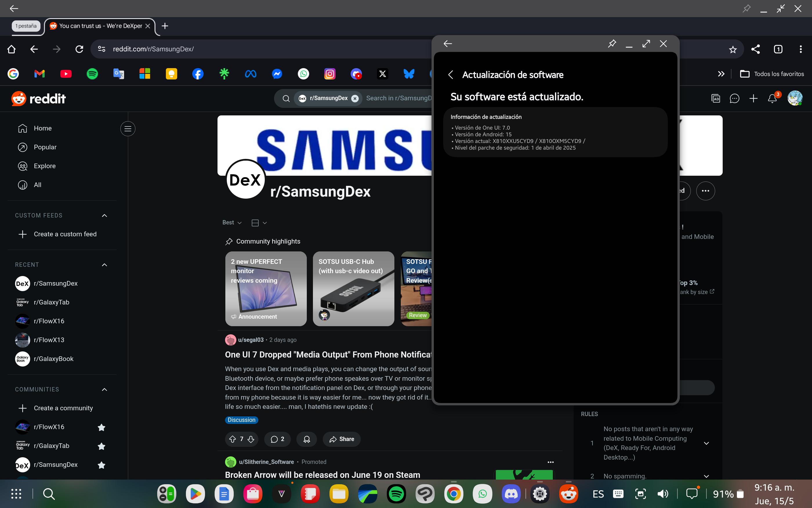Open the UPERFECT monitor announcement highlight card
The width and height of the screenshot is (812, 508).
point(266,289)
